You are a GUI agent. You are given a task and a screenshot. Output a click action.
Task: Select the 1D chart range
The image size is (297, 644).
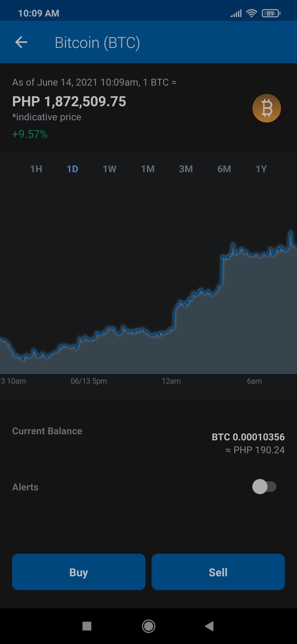click(x=73, y=169)
